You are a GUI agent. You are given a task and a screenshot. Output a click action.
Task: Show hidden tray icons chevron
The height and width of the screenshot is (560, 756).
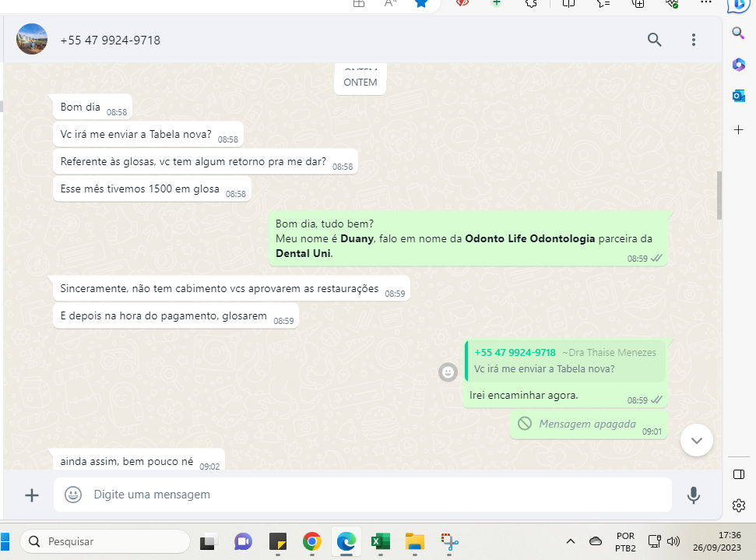[x=571, y=541]
